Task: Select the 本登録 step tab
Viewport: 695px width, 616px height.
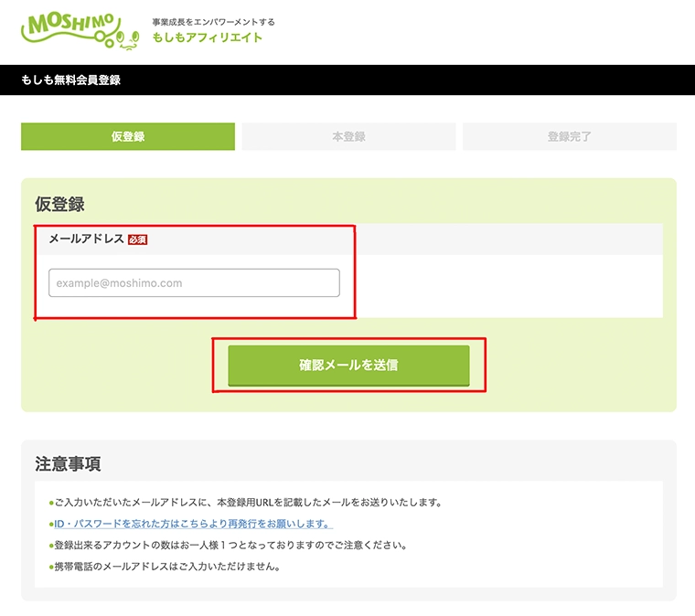Action: coord(348,136)
